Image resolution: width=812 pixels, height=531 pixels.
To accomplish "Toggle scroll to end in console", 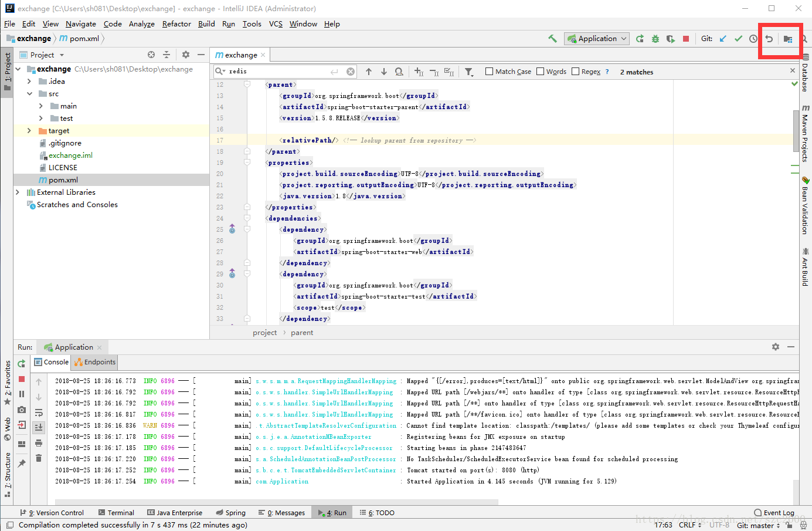I will coord(39,428).
